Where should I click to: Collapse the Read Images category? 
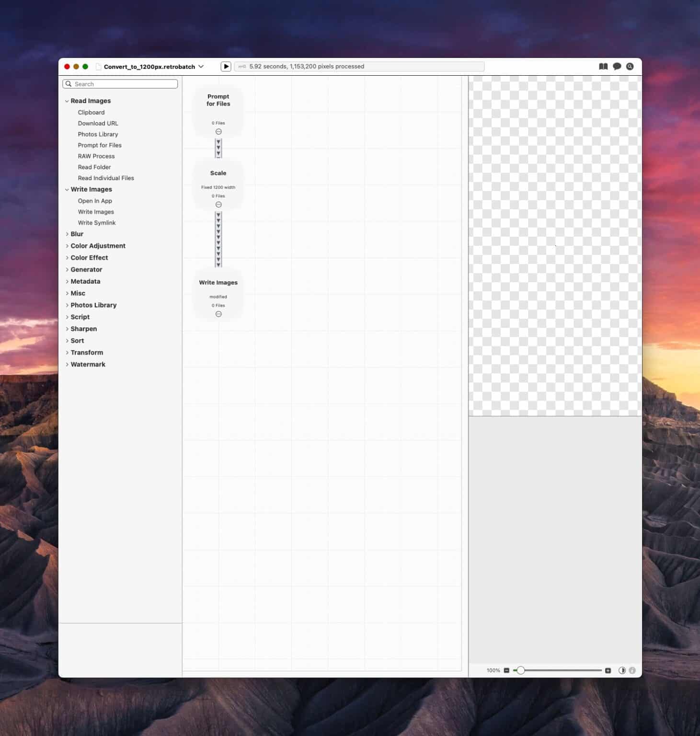[67, 101]
